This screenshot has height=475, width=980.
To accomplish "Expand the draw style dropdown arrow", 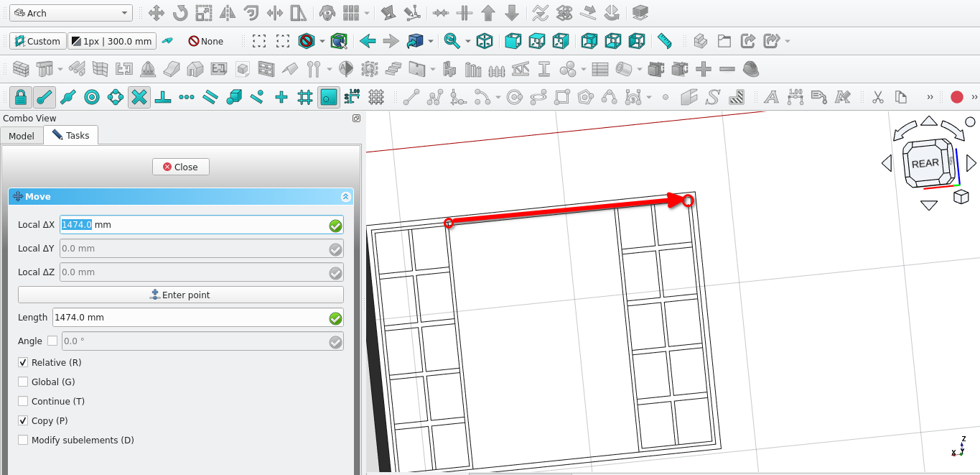I will point(322,42).
